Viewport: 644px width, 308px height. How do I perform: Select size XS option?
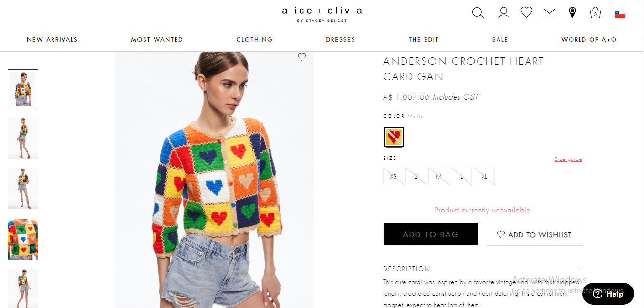(394, 176)
